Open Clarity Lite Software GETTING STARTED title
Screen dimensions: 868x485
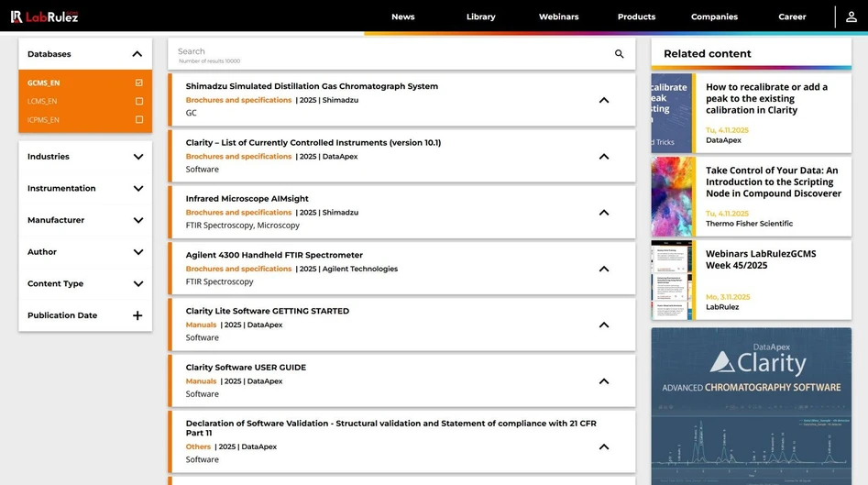click(268, 311)
